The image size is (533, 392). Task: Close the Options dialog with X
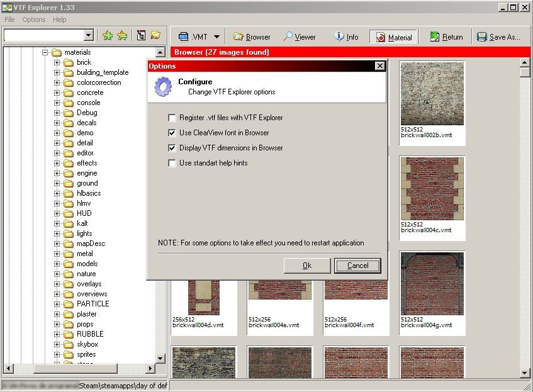point(379,66)
